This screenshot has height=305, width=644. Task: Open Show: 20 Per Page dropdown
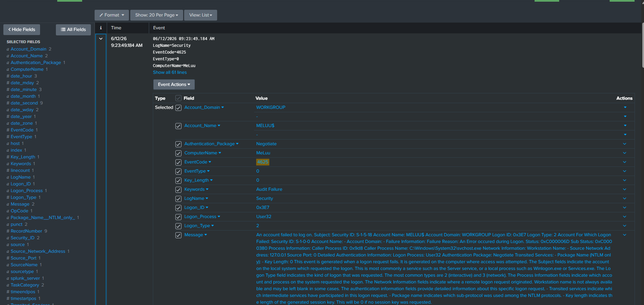157,15
